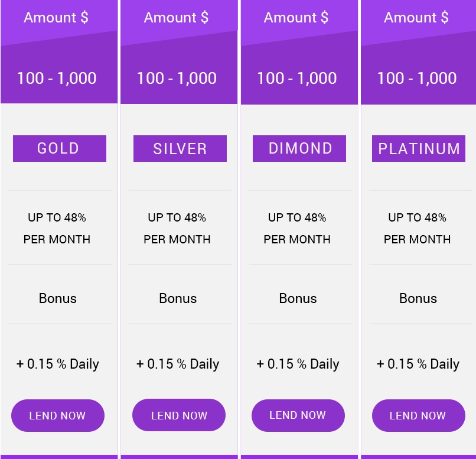Click the 100 - 1,000 range under PLATINUM
The width and height of the screenshot is (476, 459).
417,78
